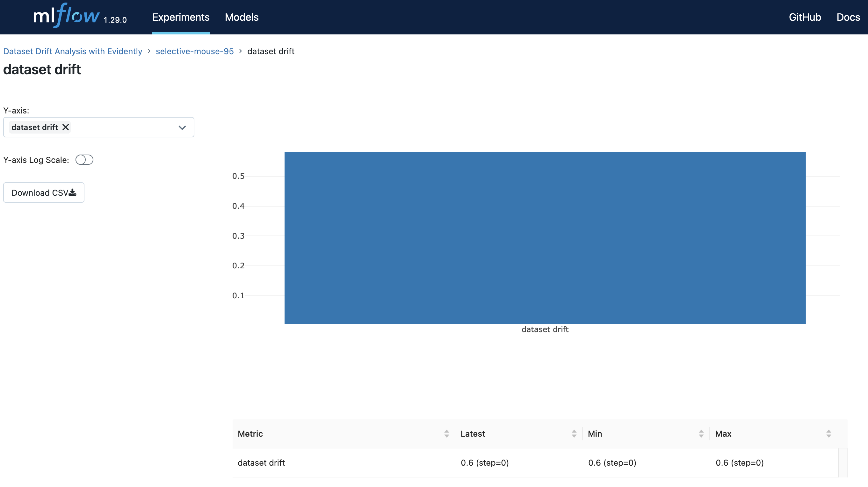Go to Dataset Drift Analysis with Evidently
Screen dimensions: 868x487
[73, 51]
